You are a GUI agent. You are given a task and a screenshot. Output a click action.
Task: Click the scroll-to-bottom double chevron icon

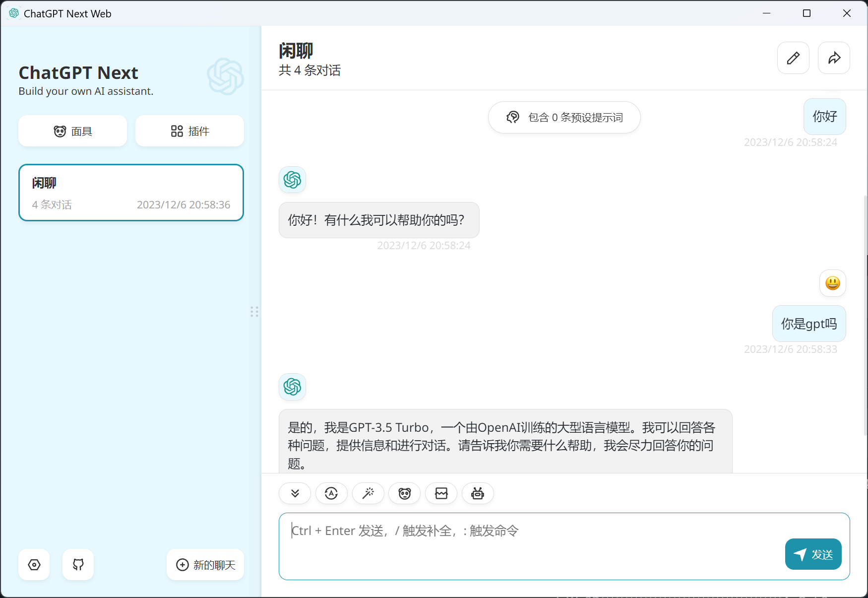click(x=295, y=493)
